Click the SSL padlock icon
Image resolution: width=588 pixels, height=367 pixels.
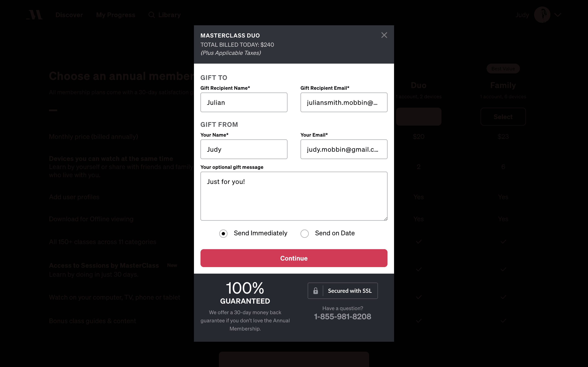click(x=315, y=291)
